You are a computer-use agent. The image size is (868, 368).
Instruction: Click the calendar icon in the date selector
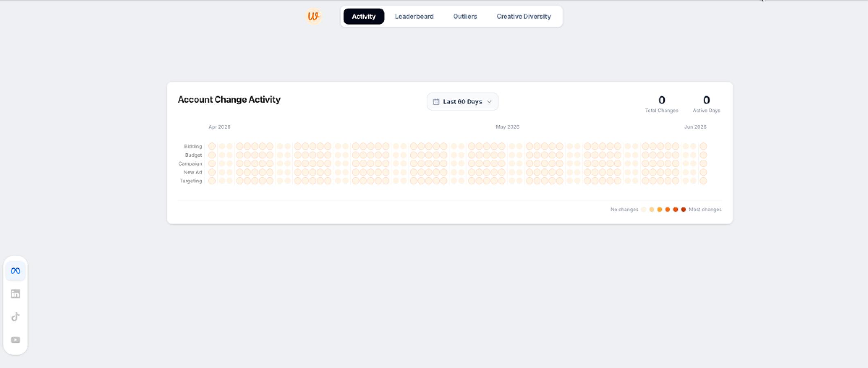coord(436,101)
